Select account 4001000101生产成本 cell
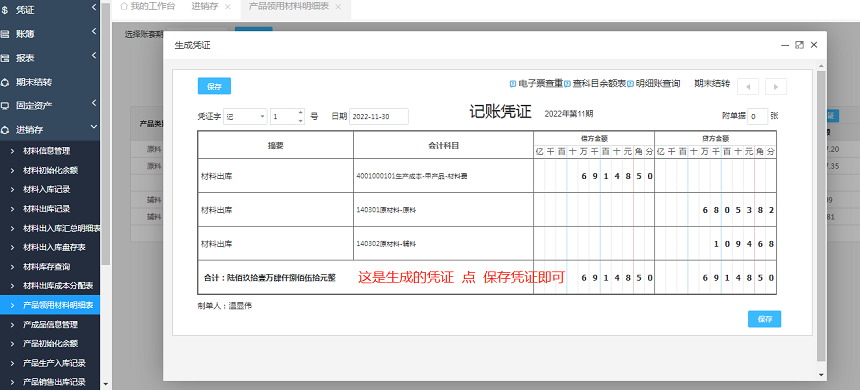This screenshot has height=390, width=860. 443,176
